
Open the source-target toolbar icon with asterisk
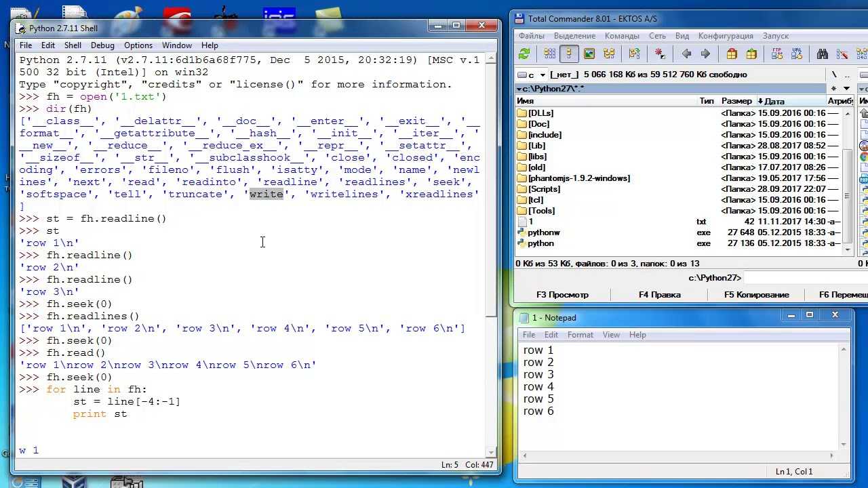[660, 54]
